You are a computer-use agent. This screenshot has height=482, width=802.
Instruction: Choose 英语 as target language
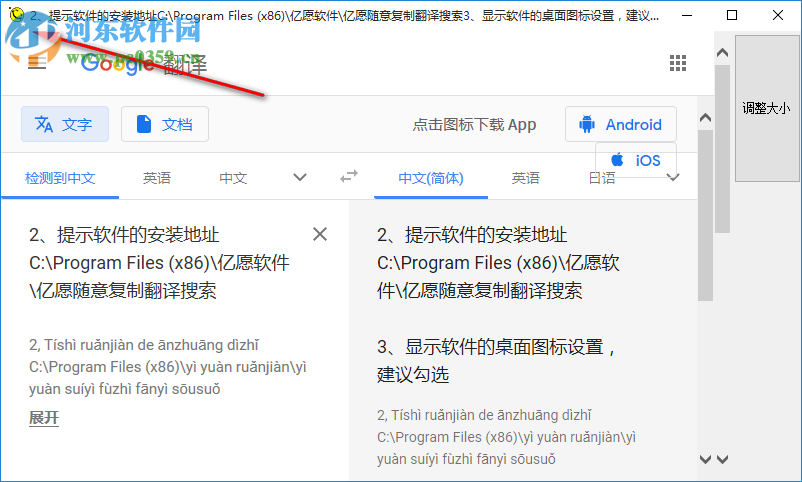click(525, 178)
